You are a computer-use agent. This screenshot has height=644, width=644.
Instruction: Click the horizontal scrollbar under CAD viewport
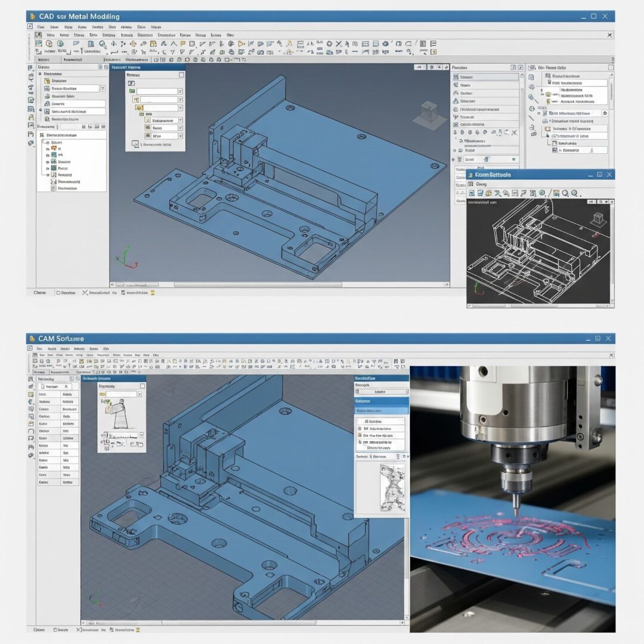[x=279, y=284]
